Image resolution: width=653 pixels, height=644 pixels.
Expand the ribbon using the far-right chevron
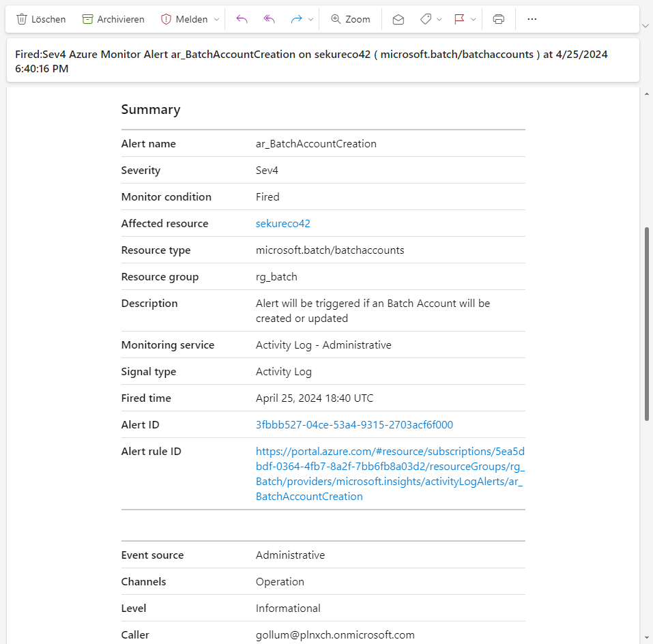point(645,25)
